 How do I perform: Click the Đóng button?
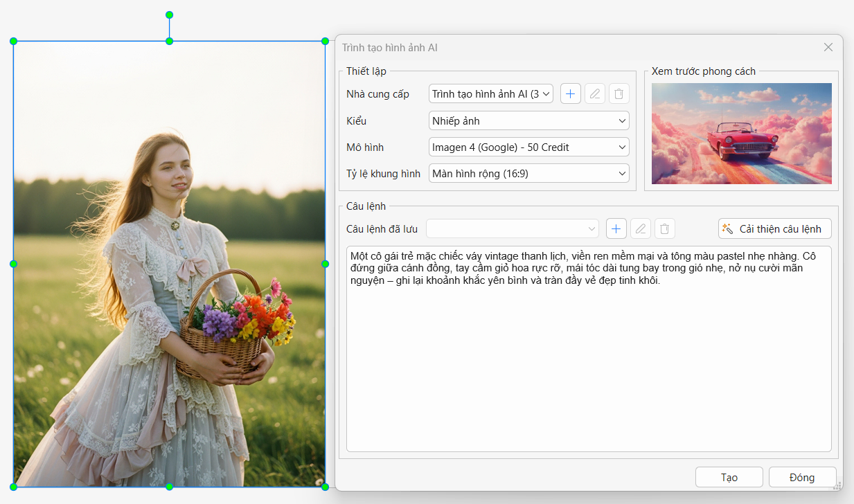802,477
